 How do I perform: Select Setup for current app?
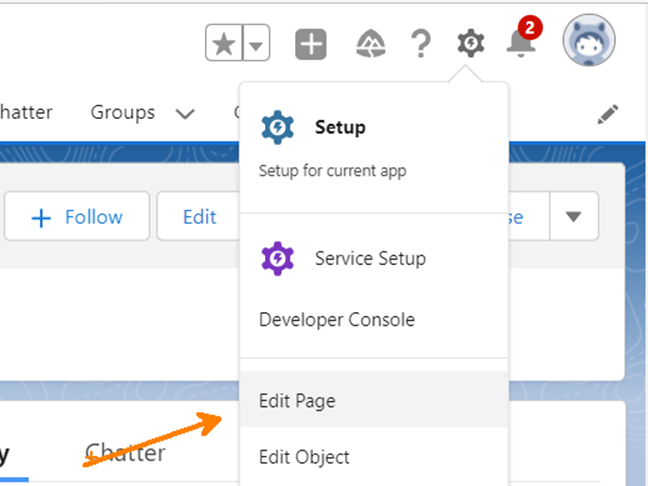pyautogui.click(x=340, y=128)
